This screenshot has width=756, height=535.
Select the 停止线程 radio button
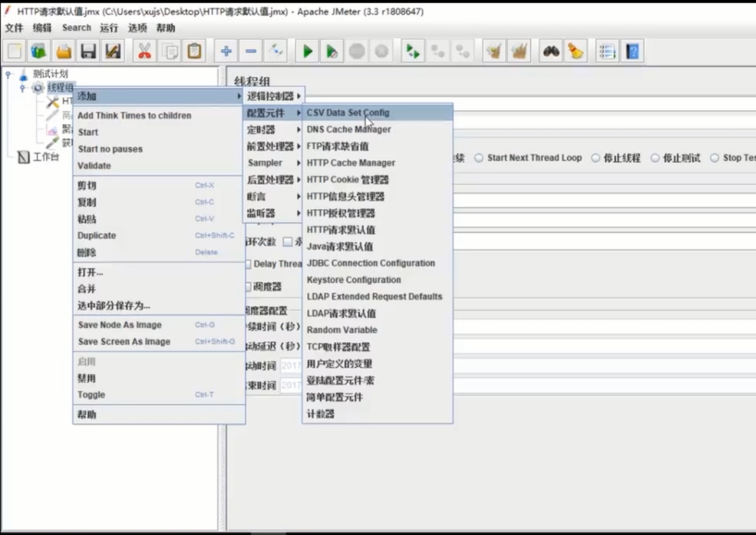click(595, 158)
